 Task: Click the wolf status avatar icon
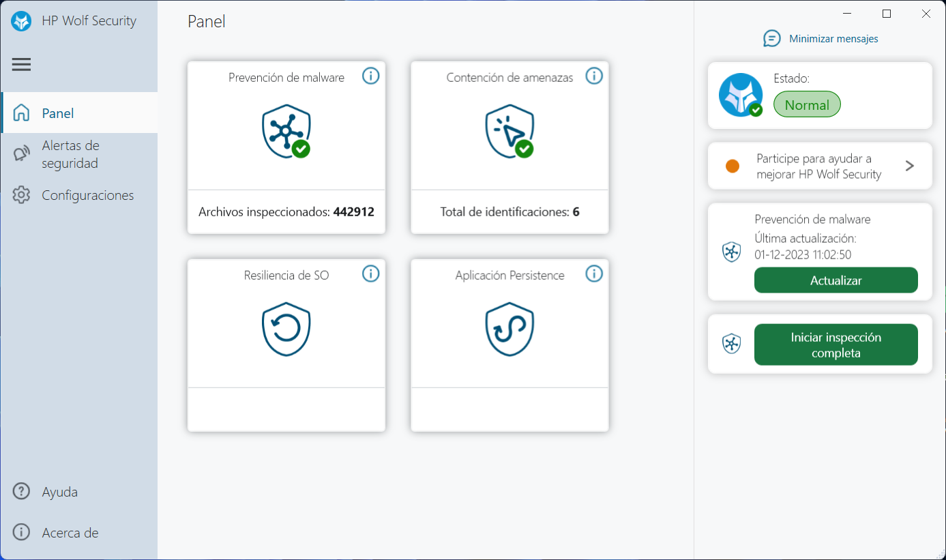pyautogui.click(x=741, y=95)
